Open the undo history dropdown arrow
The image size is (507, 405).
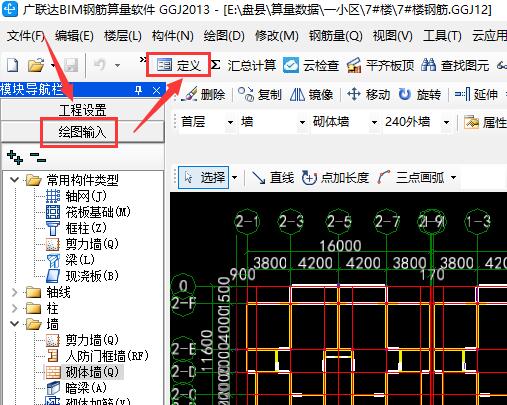click(x=117, y=65)
